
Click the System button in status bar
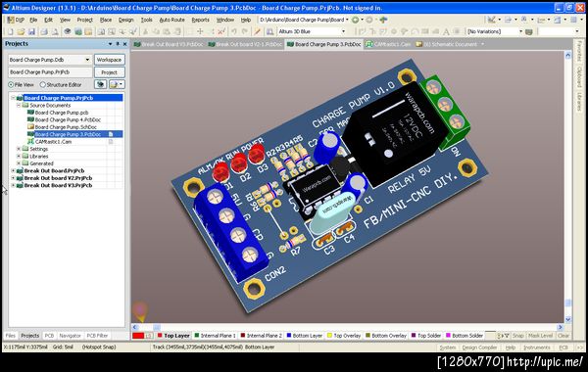tap(448, 348)
